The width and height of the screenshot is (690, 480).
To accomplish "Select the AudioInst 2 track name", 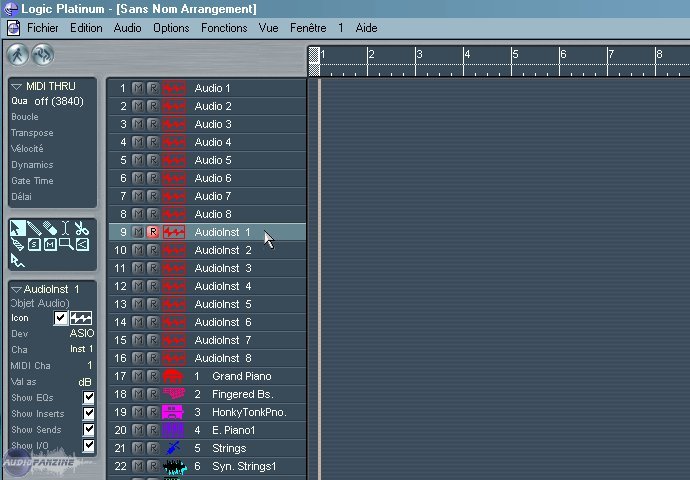I will (x=223, y=250).
